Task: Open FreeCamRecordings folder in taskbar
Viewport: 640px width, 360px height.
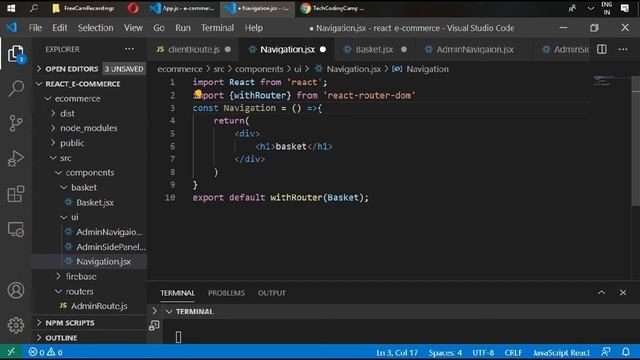Action: [83, 8]
